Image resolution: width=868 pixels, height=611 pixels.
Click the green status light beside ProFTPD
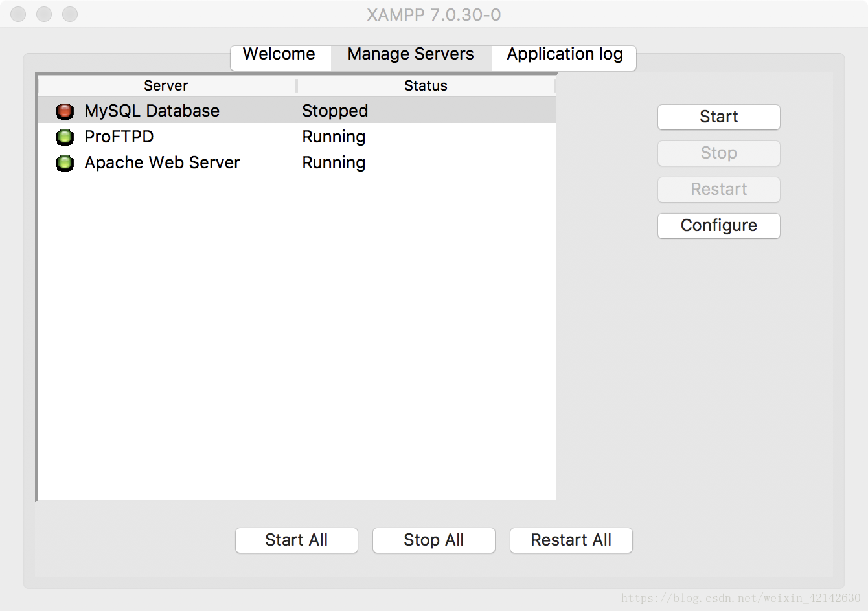tap(64, 137)
